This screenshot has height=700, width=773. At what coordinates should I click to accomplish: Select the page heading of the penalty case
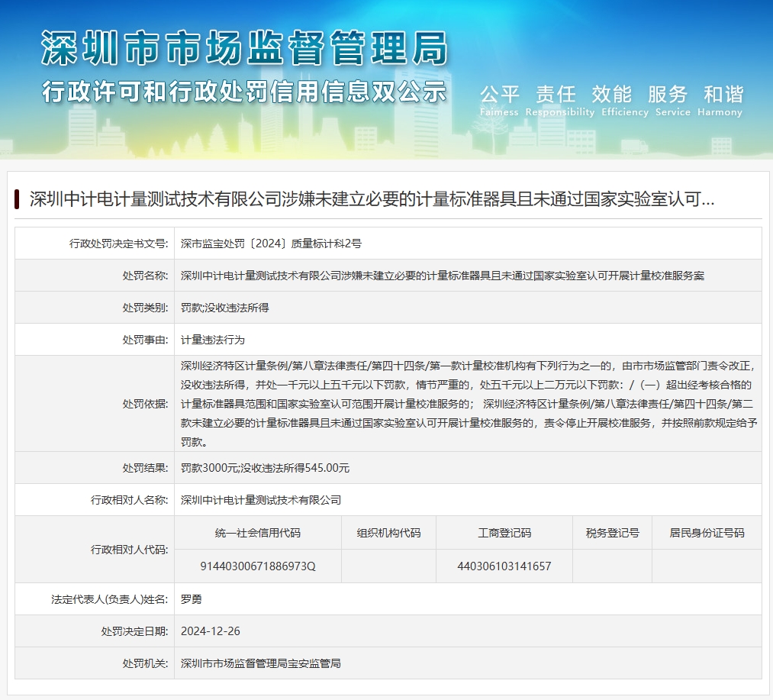click(372, 200)
